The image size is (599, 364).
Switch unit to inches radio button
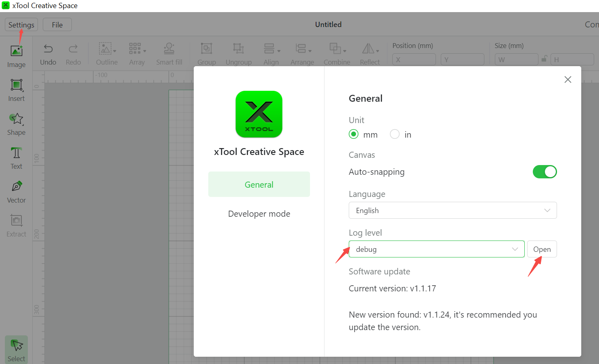pos(395,134)
